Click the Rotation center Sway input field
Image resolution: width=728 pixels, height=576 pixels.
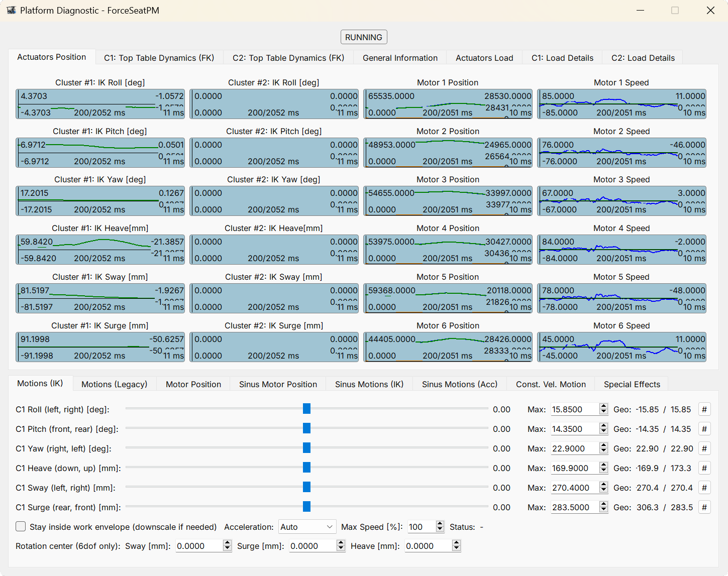pyautogui.click(x=199, y=546)
